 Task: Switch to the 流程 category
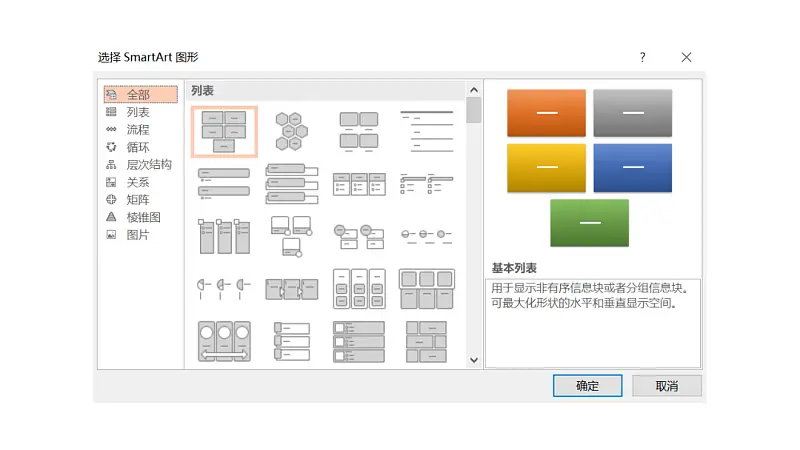(140, 130)
